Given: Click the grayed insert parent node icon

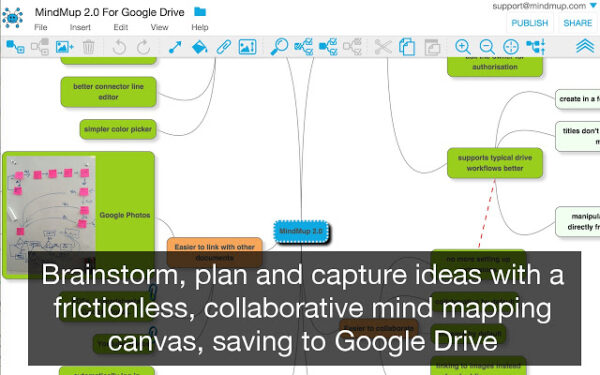Looking at the screenshot, I should tap(40, 47).
